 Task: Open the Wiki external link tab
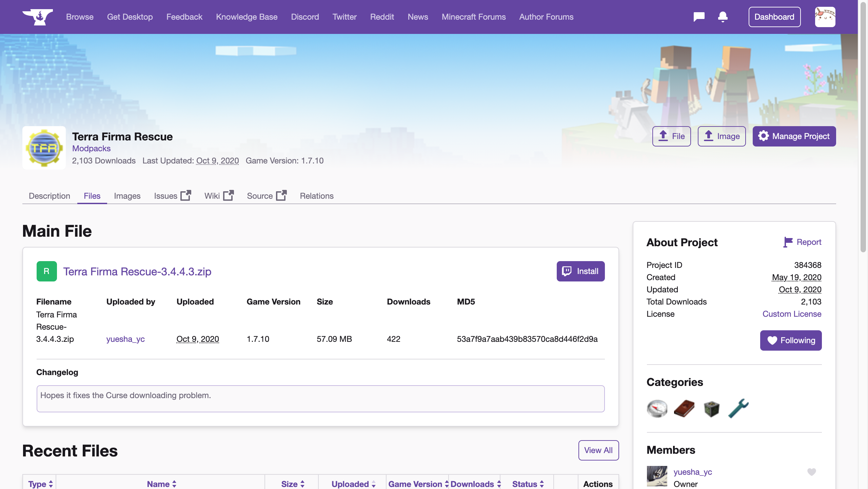219,196
